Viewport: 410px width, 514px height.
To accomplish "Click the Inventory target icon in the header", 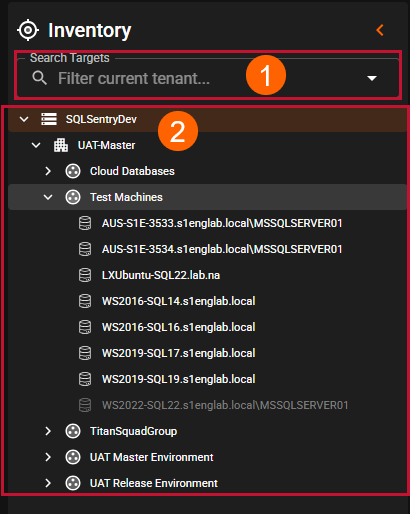I will point(28,30).
